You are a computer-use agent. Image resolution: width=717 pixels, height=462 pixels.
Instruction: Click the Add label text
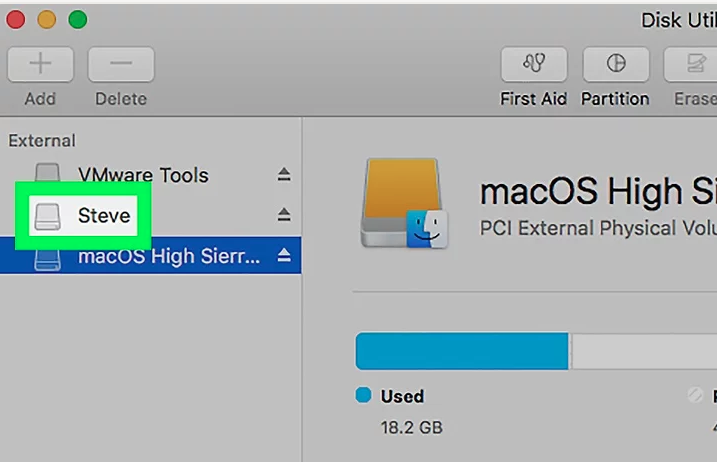[x=40, y=99]
